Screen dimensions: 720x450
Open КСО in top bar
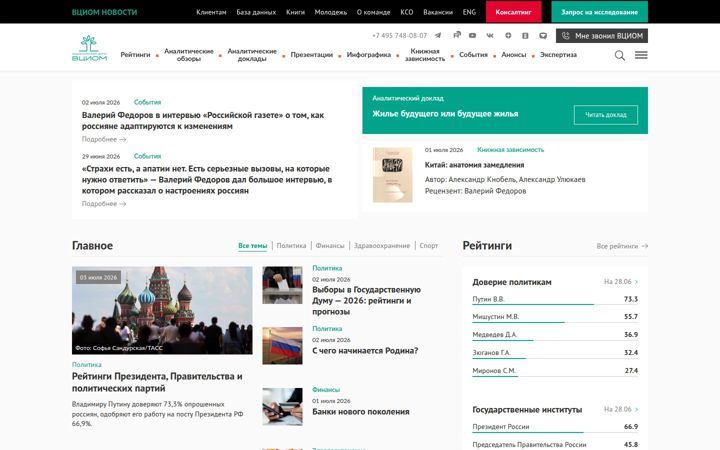[x=407, y=12]
